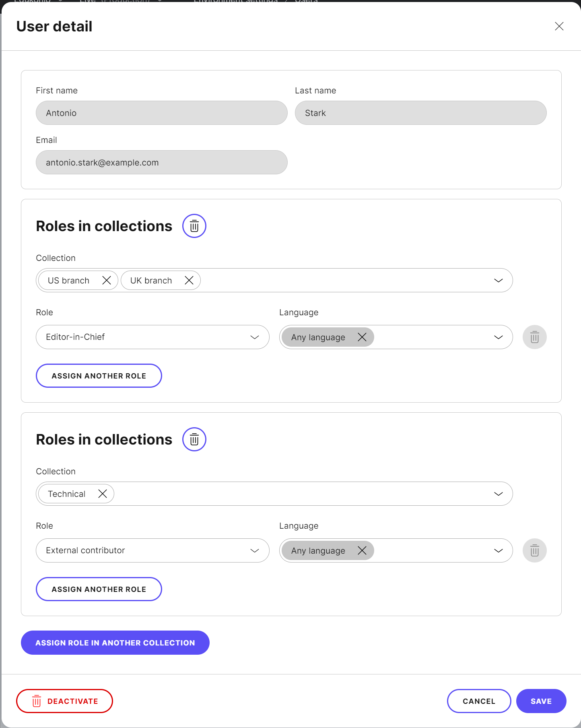Expand the Technical collection dropdown
This screenshot has width=581, height=728.
pyautogui.click(x=498, y=494)
